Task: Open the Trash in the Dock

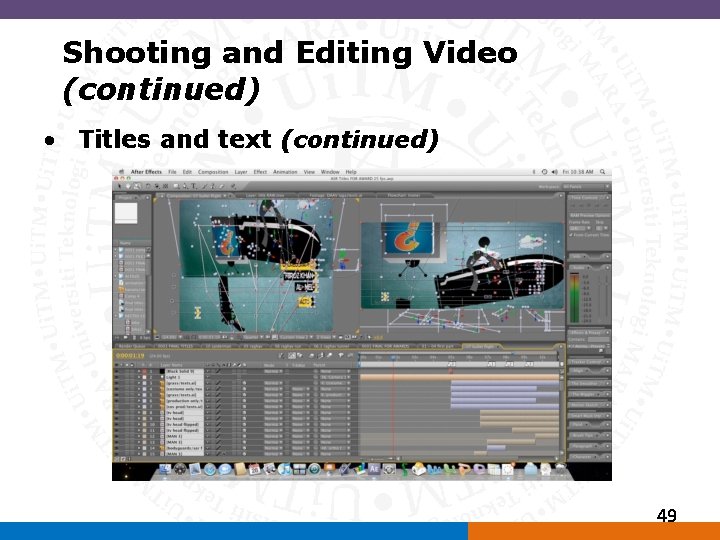Action: coord(560,469)
